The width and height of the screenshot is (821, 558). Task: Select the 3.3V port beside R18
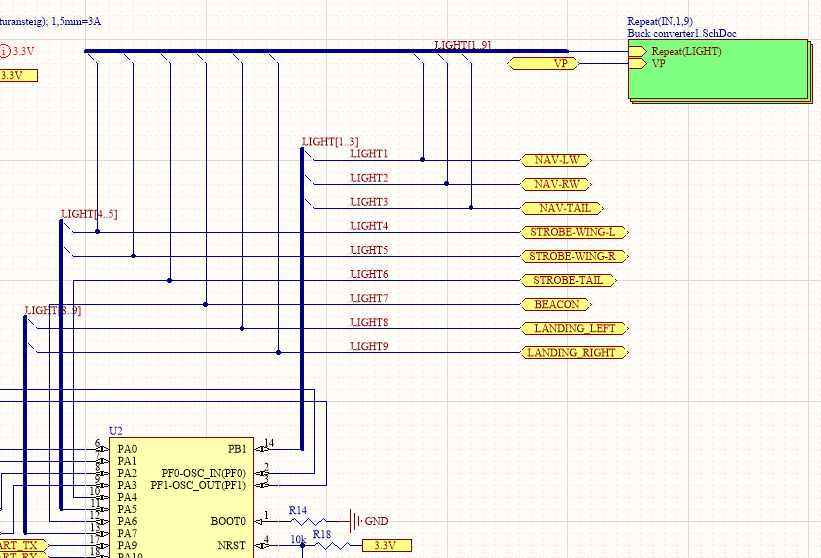tap(386, 545)
